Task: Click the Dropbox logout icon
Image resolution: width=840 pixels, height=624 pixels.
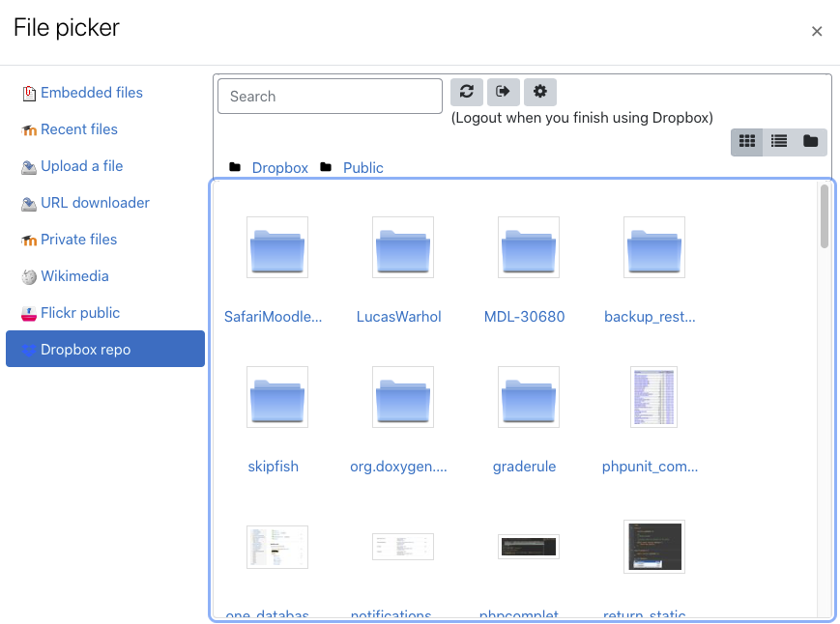Action: 503,92
